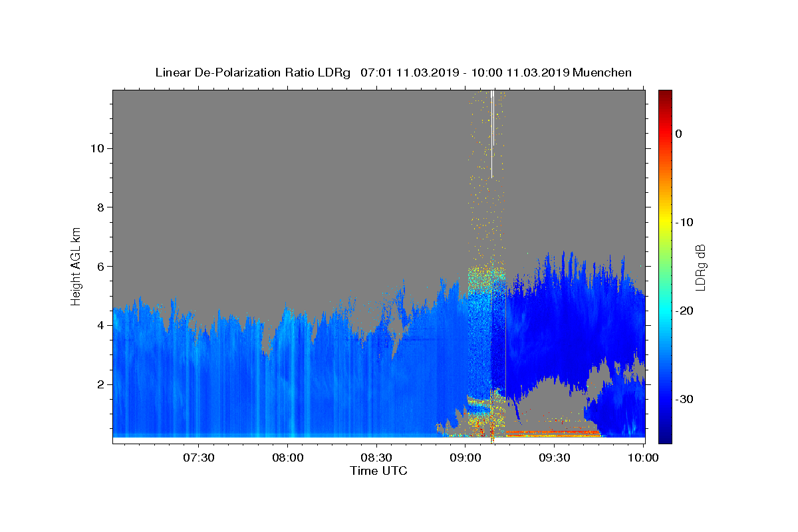The height and width of the screenshot is (532, 798).
Task: Click the colorbar value label '-30'
Action: coord(684,399)
